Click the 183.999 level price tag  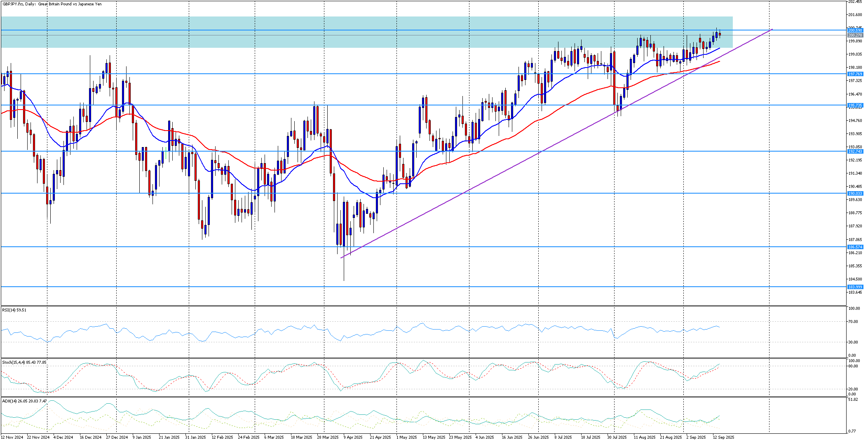click(855, 287)
